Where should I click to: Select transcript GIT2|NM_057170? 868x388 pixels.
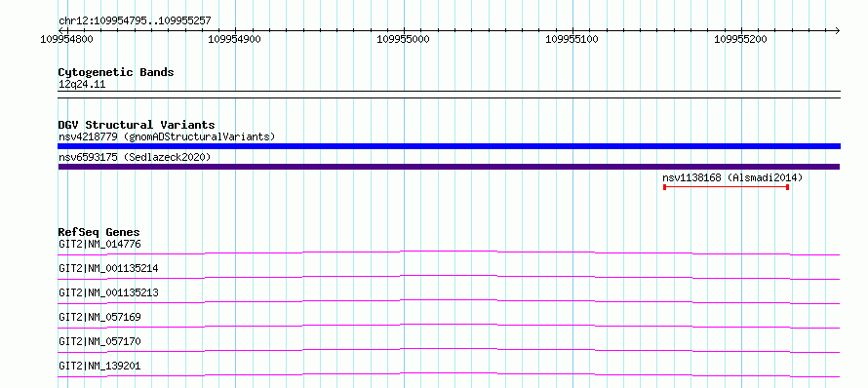tap(99, 341)
